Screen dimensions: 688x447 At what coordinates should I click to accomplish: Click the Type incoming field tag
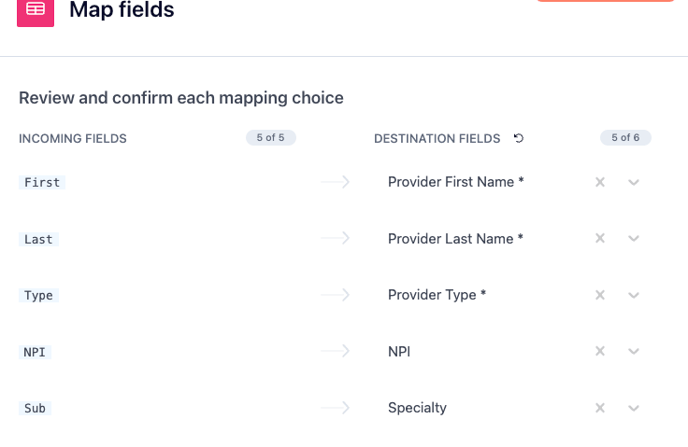[39, 295]
